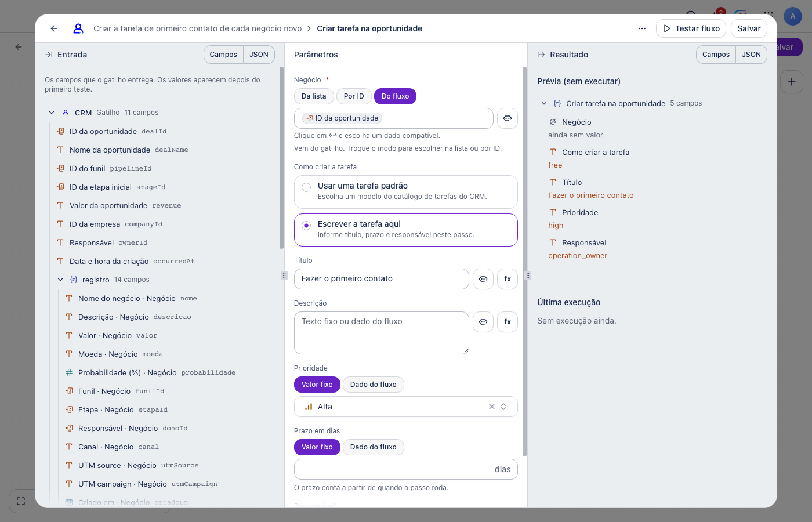Screen dimensions: 812x522
Task: Click the link-data icon beside Descrição
Action: (x=483, y=322)
